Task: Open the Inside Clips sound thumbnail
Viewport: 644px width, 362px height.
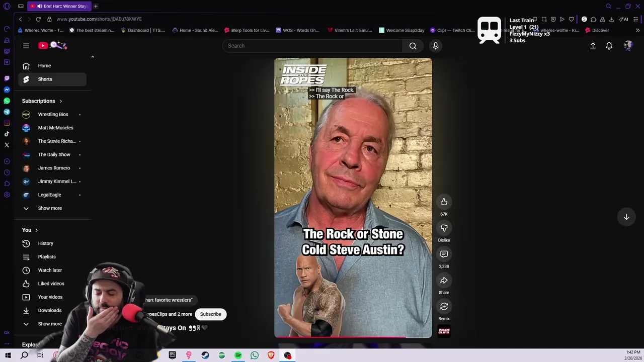Action: pos(444,331)
